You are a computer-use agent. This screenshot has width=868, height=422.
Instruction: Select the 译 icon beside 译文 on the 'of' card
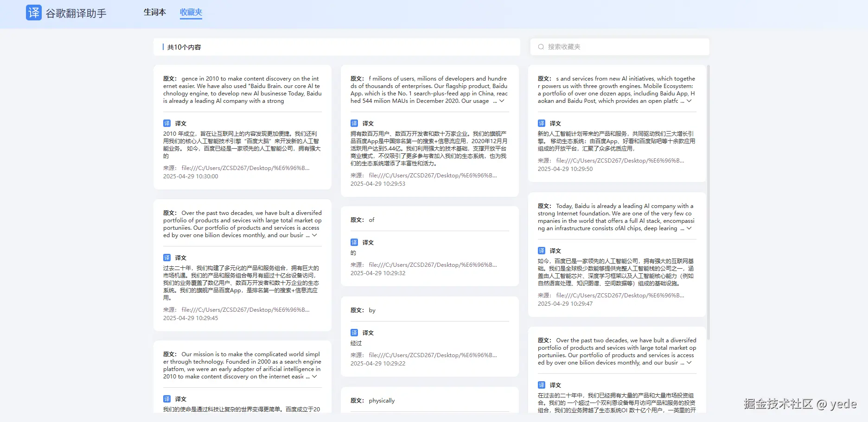point(355,242)
